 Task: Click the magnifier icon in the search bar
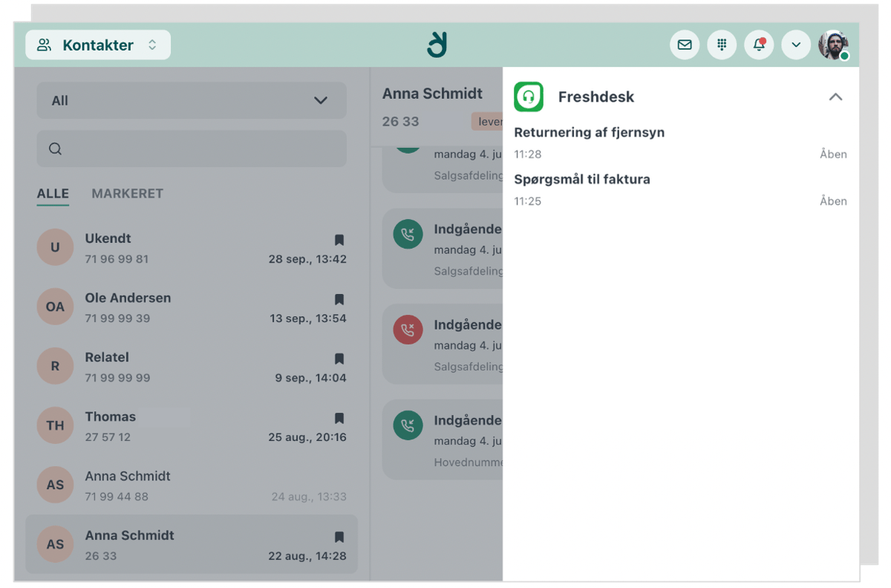(55, 148)
